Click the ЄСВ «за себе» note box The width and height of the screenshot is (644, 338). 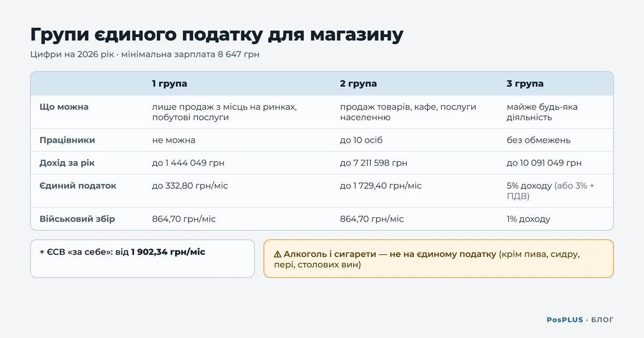[x=142, y=259]
